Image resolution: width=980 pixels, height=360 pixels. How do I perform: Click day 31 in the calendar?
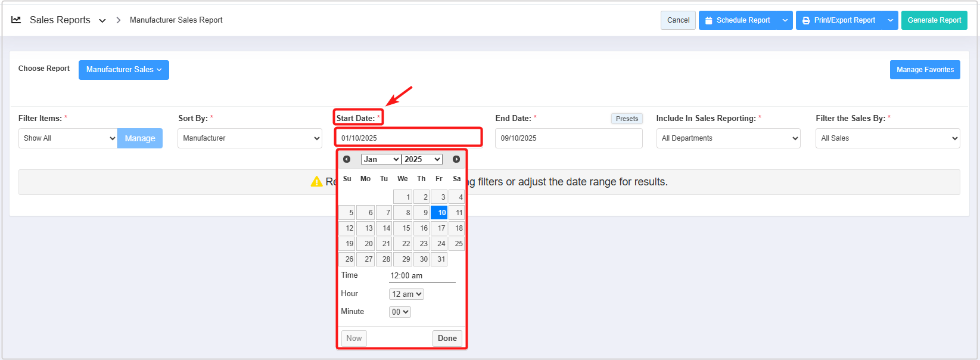(x=439, y=259)
